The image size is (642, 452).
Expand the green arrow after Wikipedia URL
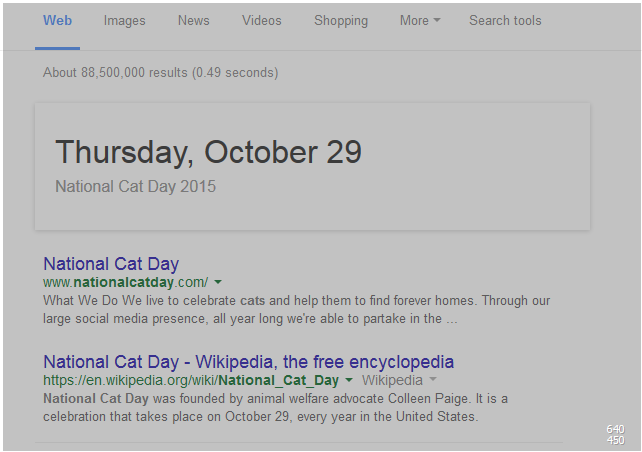pyautogui.click(x=349, y=380)
